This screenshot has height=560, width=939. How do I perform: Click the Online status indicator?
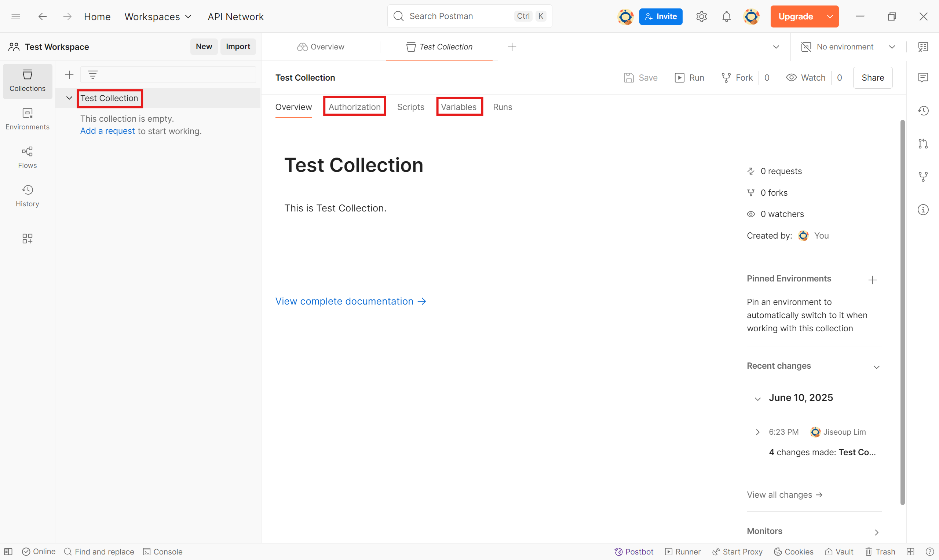39,552
